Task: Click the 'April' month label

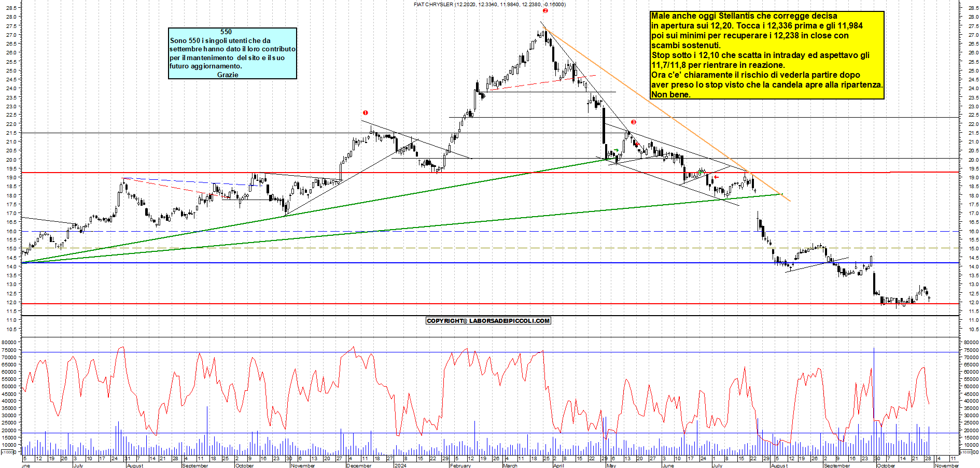Action: tap(558, 465)
